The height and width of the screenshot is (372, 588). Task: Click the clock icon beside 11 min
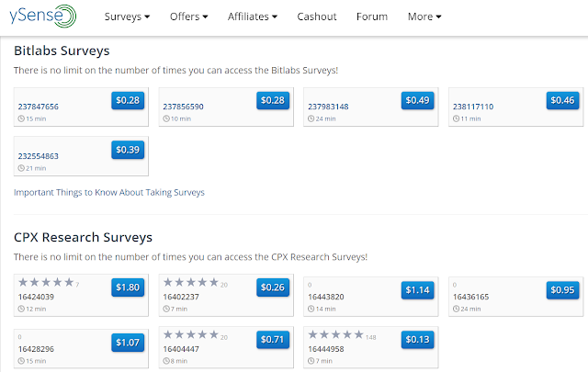point(456,118)
